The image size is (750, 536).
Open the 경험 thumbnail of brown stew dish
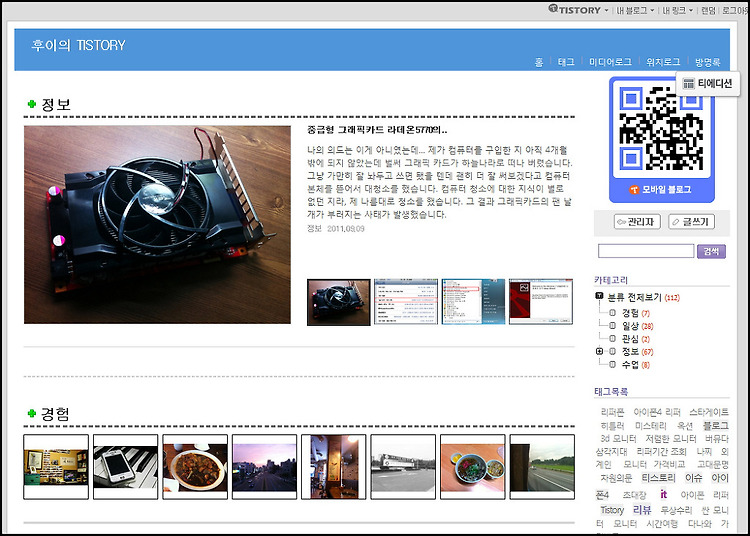click(195, 467)
